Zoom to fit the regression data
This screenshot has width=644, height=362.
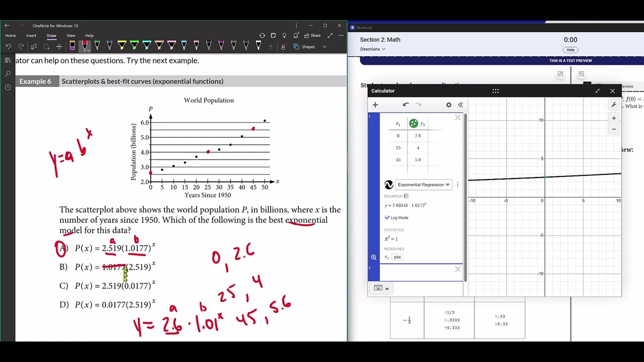coord(374,257)
